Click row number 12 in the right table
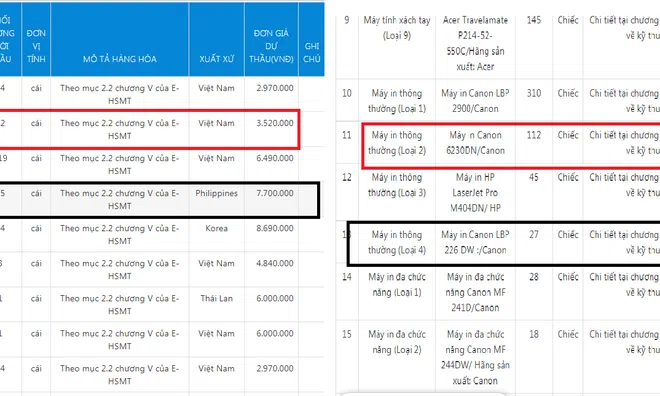 point(347,177)
